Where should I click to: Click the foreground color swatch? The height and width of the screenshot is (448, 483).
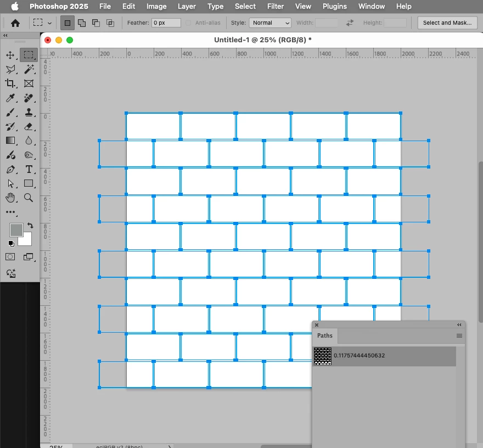click(16, 230)
